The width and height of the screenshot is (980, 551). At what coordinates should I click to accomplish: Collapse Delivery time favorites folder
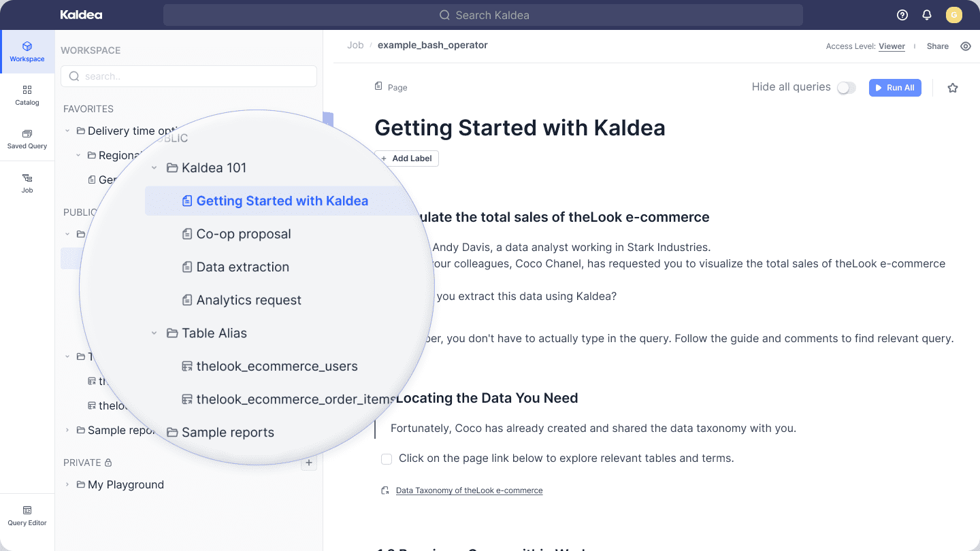point(67,131)
